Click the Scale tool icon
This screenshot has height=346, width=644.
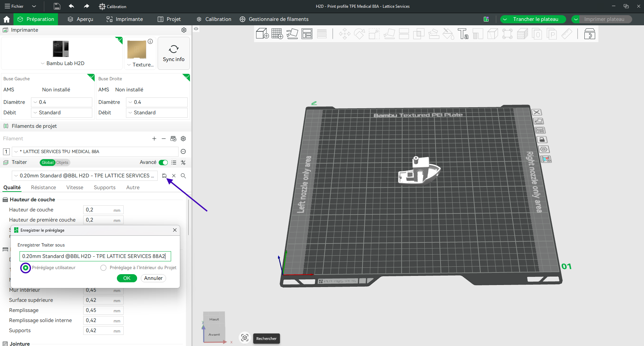click(374, 34)
